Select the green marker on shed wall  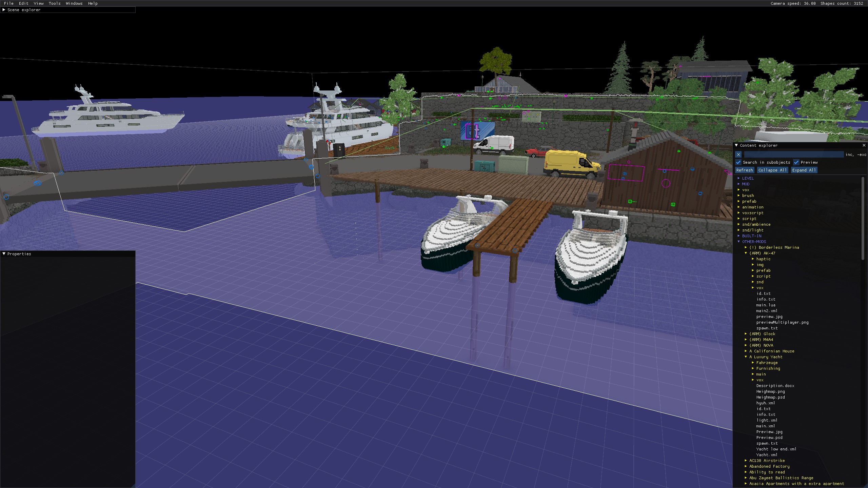tap(673, 204)
